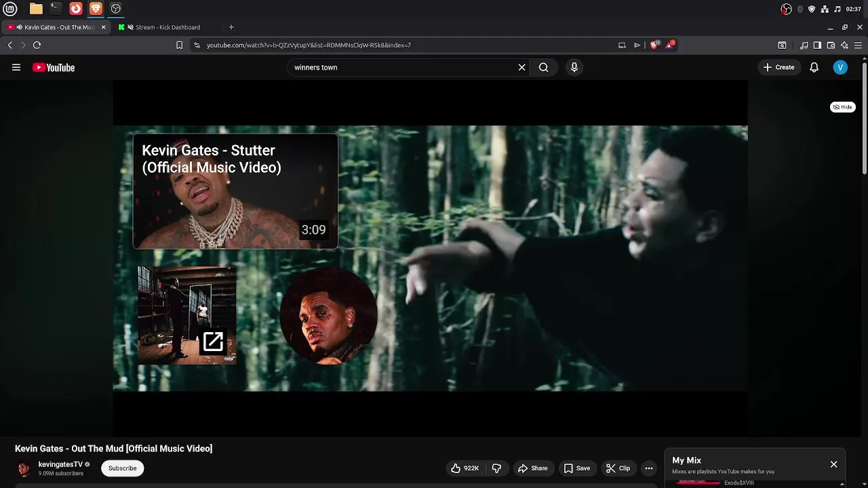Open the Brave Wallet icon

(831, 45)
